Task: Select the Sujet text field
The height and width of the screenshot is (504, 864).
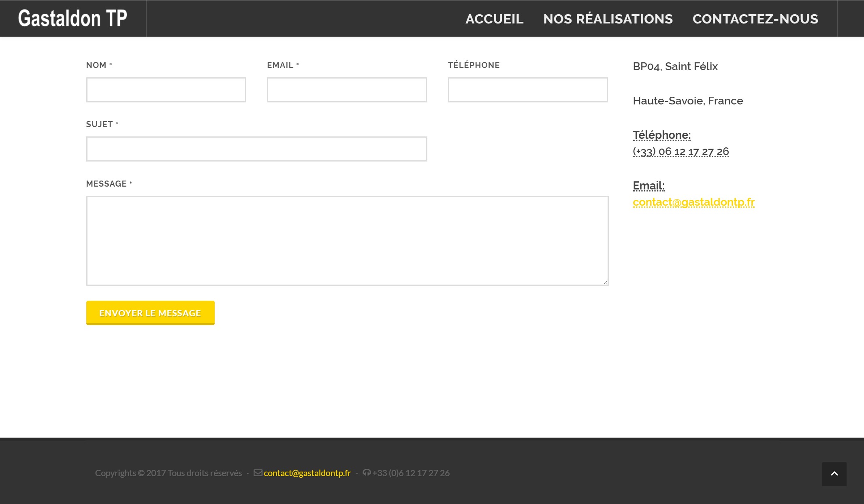Action: pyautogui.click(x=256, y=149)
